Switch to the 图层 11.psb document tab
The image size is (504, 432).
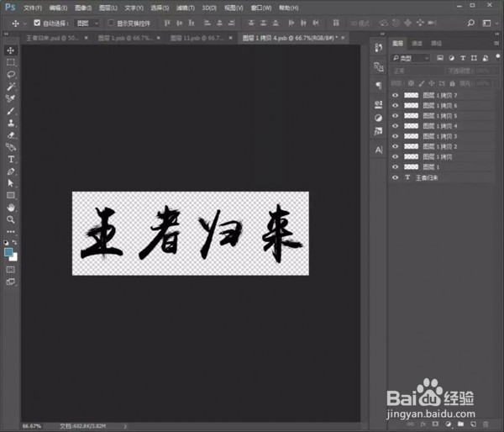coord(197,38)
